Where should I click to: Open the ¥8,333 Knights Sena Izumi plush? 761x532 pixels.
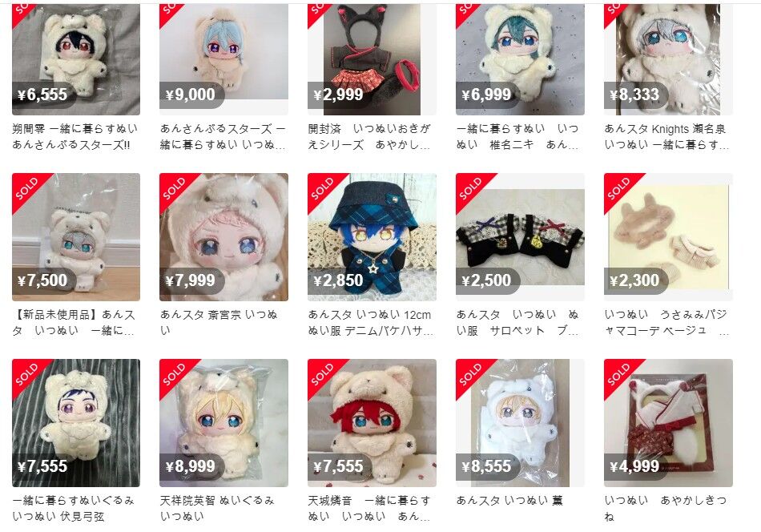[x=668, y=59]
